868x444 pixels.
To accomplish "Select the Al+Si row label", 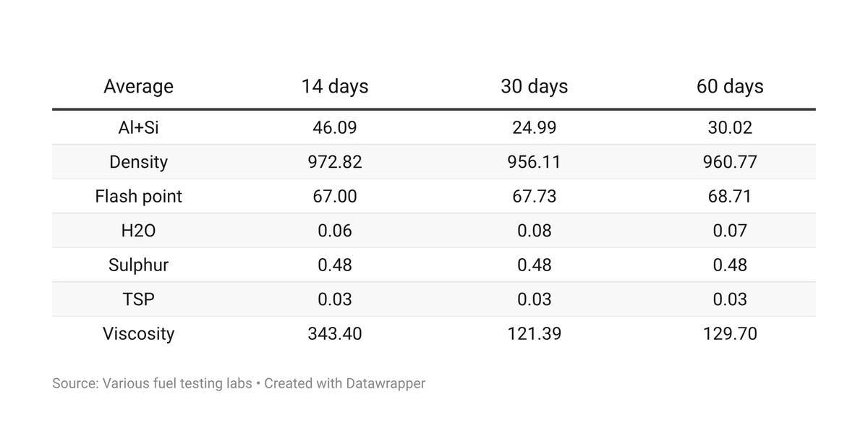I will [138, 127].
